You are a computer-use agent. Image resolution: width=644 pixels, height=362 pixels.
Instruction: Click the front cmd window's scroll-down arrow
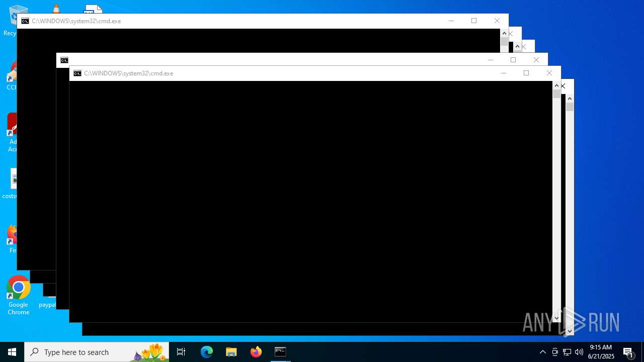(556, 318)
